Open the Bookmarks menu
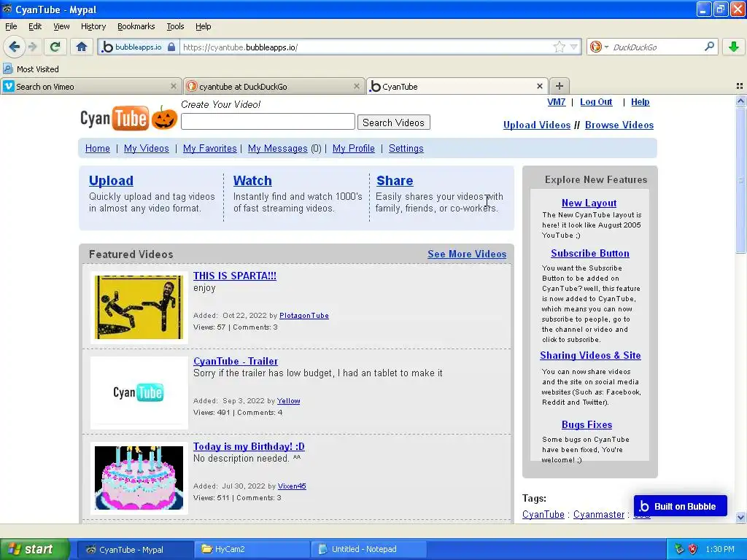 pyautogui.click(x=136, y=26)
